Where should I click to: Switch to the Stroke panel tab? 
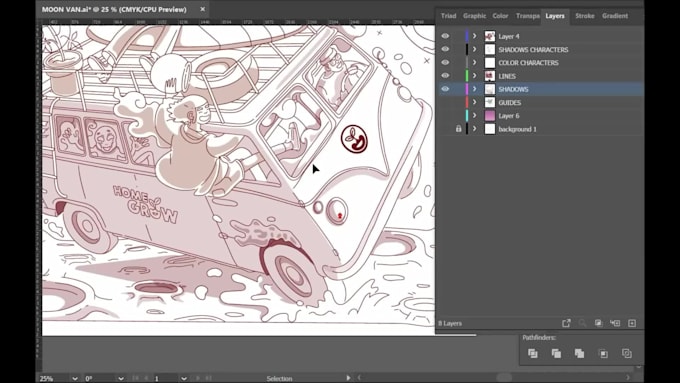(585, 16)
